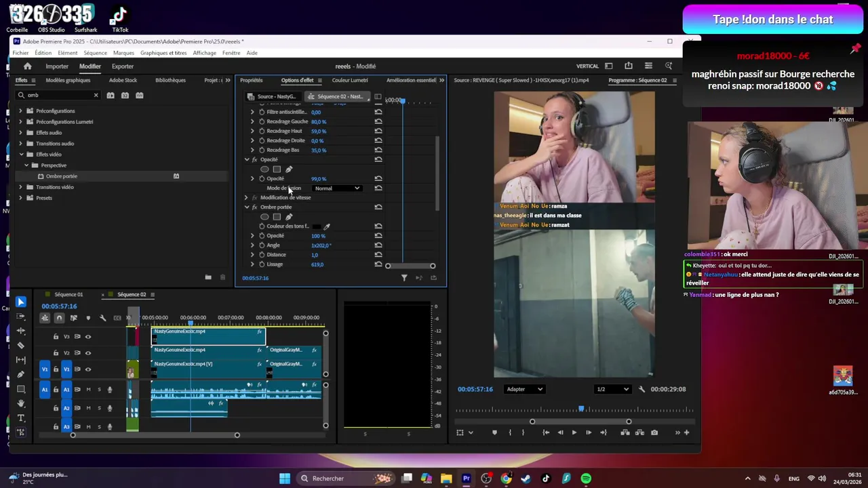Toggle V1 track output eye
Screen dimensions: 868x488
coord(87,369)
